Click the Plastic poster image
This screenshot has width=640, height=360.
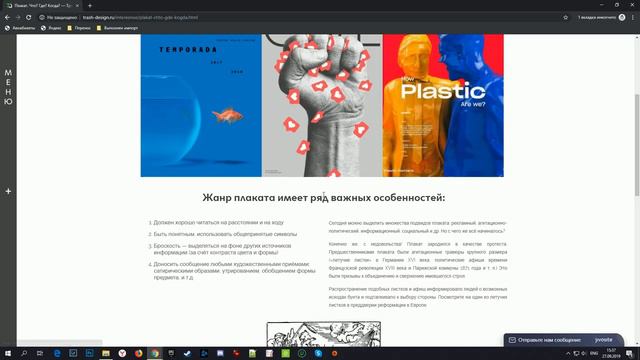(443, 105)
